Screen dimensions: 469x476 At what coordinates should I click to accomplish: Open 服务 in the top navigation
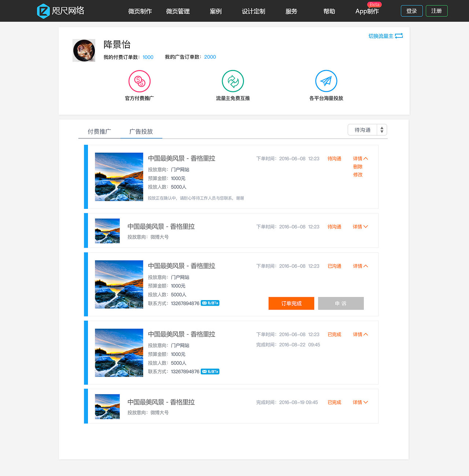[291, 11]
